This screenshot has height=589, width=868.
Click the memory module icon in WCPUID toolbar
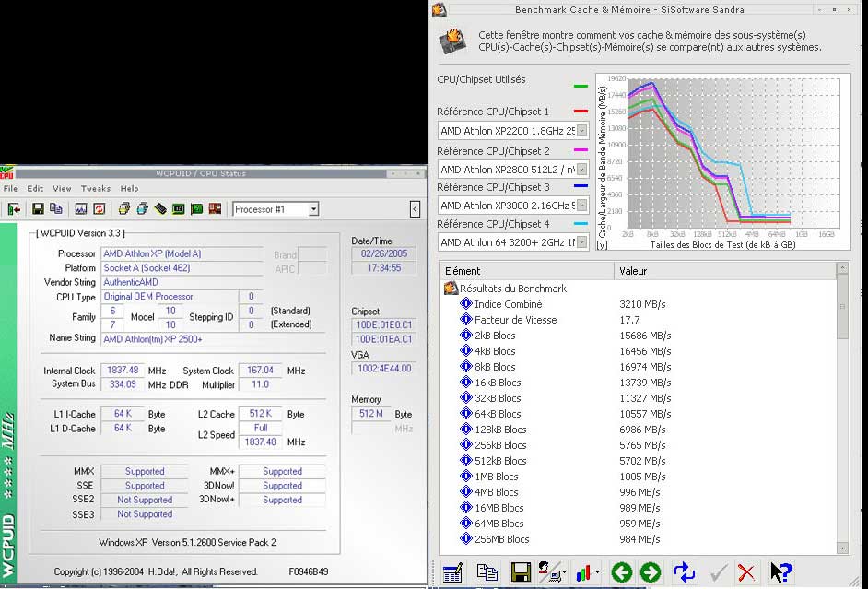[x=160, y=208]
